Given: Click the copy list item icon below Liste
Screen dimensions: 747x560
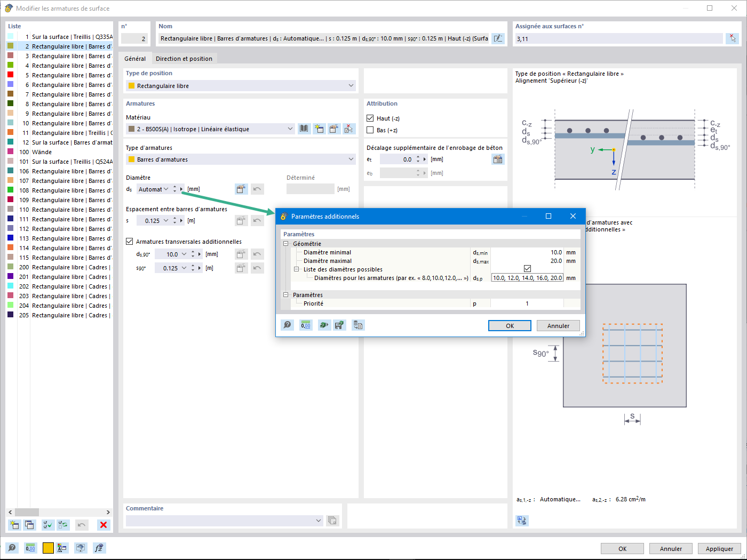Looking at the screenshot, I should pyautogui.click(x=29, y=525).
